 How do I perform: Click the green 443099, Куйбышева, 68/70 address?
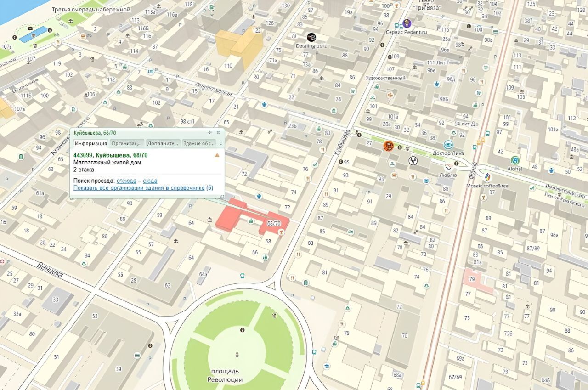[111, 155]
